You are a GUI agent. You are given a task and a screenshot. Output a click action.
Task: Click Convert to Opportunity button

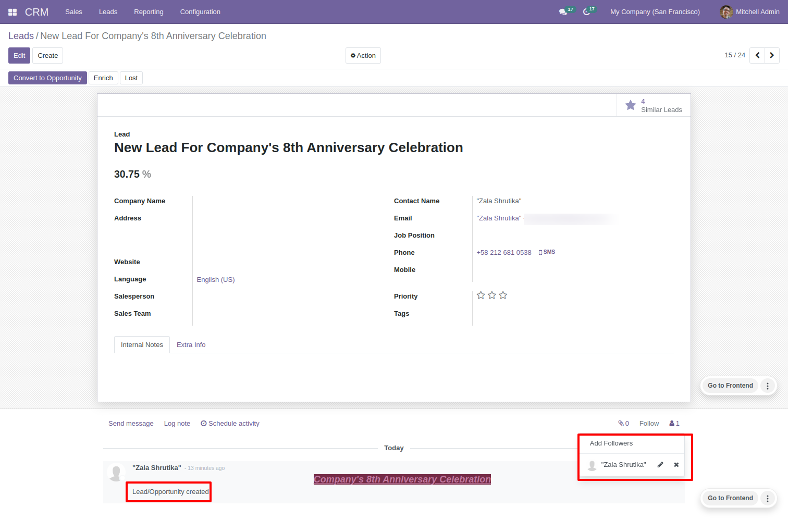[x=47, y=78]
